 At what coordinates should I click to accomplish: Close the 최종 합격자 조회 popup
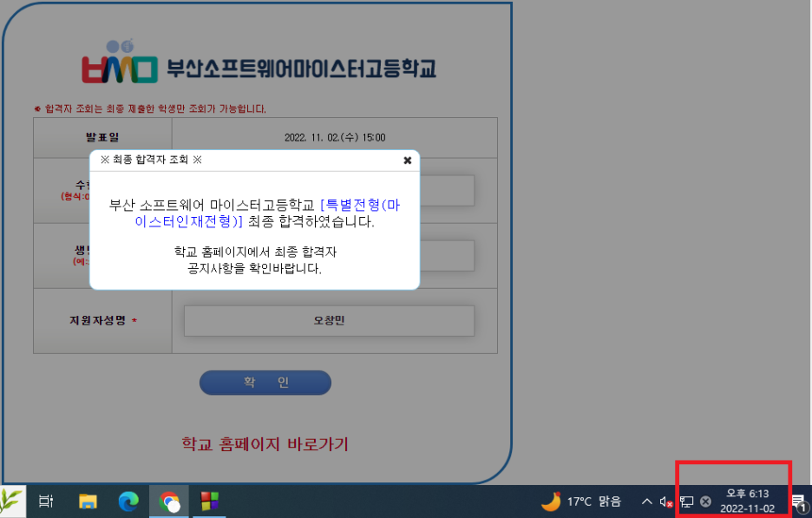408,161
